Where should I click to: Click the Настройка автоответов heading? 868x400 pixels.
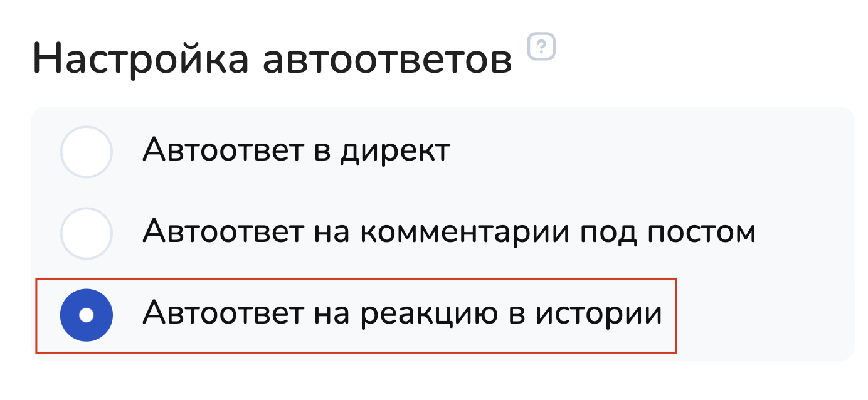[272, 60]
